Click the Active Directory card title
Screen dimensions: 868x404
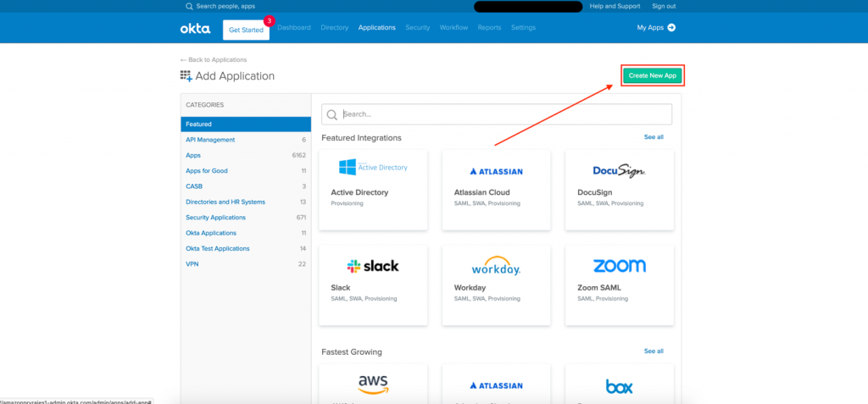(x=359, y=192)
